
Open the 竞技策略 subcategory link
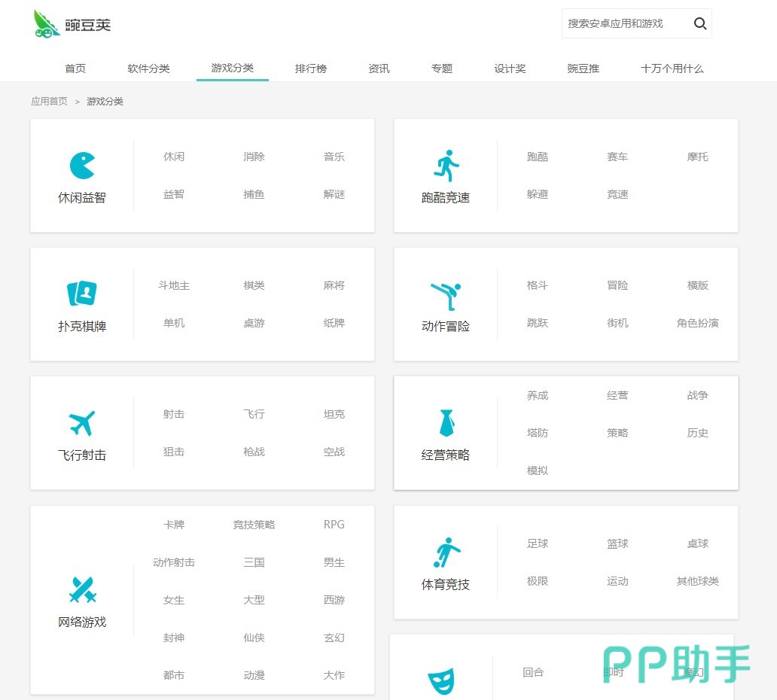coord(254,525)
